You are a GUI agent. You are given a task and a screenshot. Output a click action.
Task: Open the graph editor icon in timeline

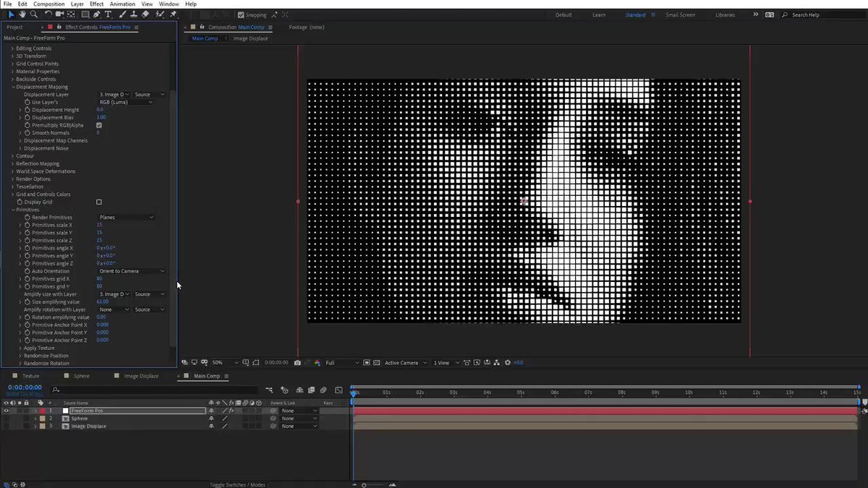(x=339, y=390)
